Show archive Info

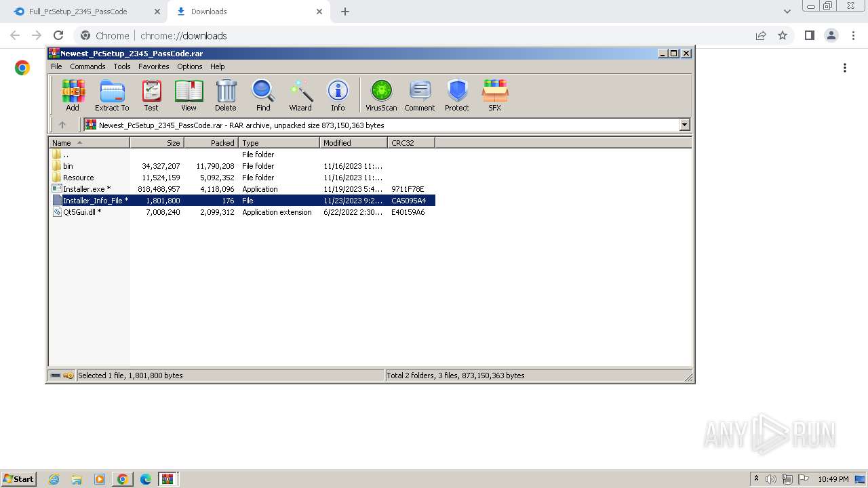338,95
